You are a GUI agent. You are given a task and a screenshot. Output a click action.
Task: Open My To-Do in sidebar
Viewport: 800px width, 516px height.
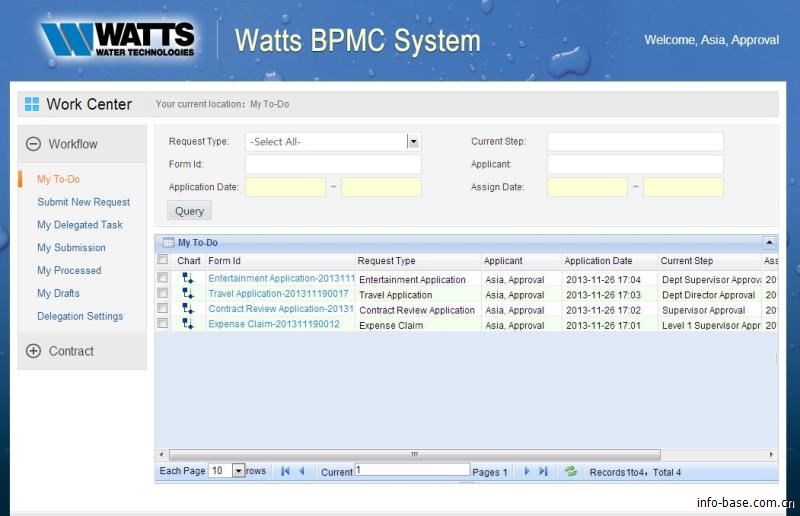click(58, 179)
